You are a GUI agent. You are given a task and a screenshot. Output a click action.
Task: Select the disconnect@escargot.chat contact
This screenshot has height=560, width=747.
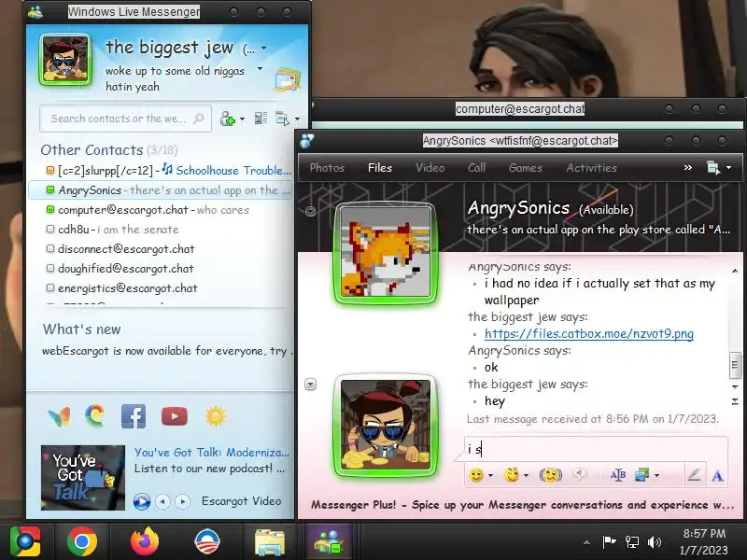(x=160, y=248)
